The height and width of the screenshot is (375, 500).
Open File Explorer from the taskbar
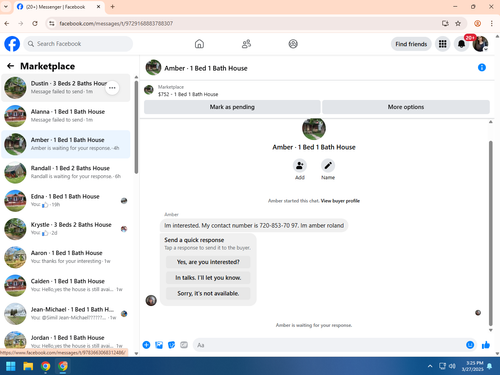click(28, 366)
